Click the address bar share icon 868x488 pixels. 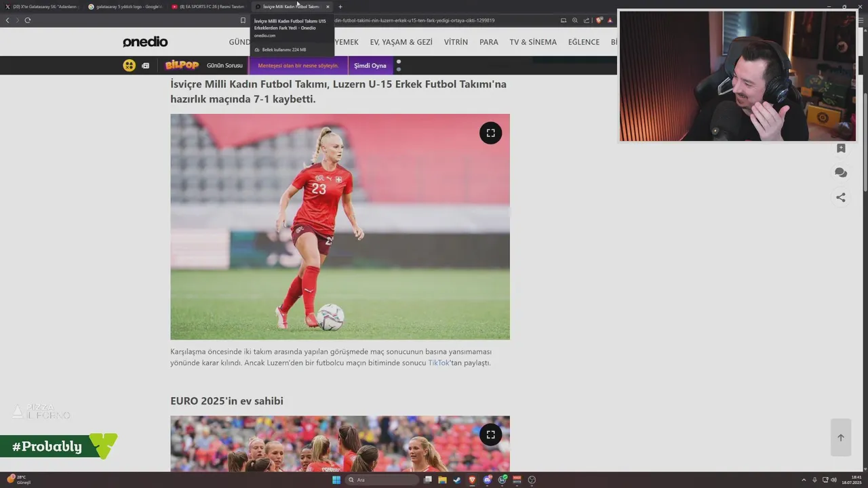tap(587, 20)
